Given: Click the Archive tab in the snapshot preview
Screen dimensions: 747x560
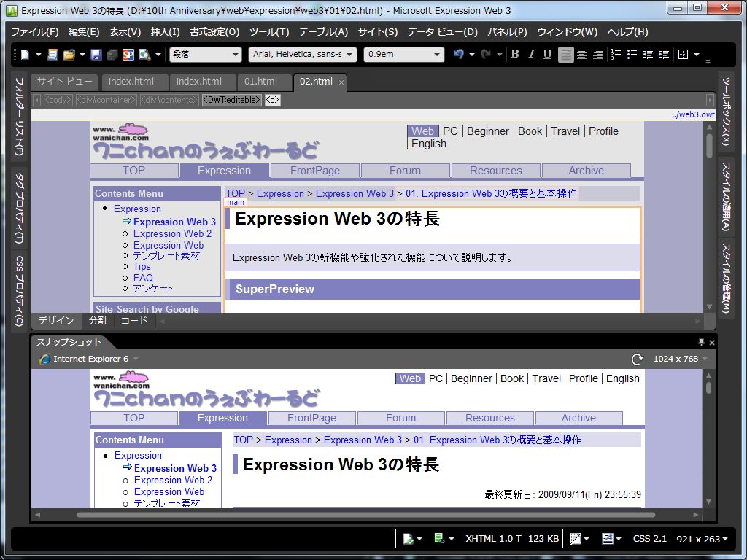Looking at the screenshot, I should tap(578, 418).
